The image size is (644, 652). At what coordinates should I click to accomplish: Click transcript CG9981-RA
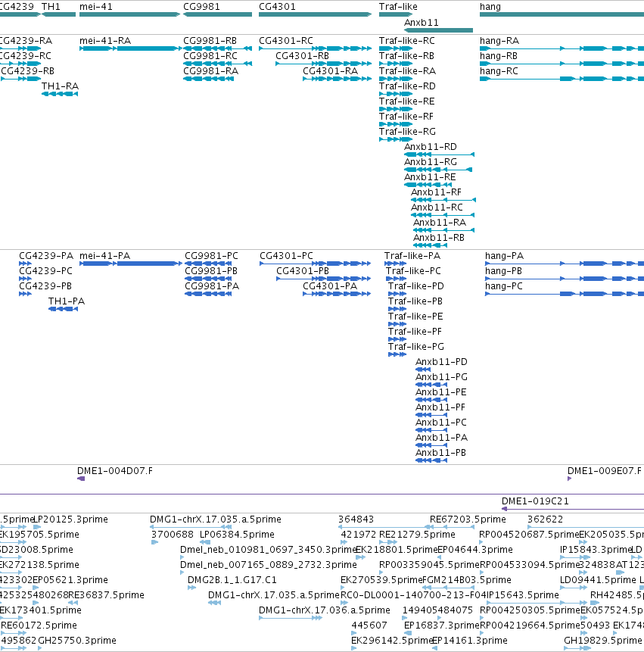pos(210,71)
